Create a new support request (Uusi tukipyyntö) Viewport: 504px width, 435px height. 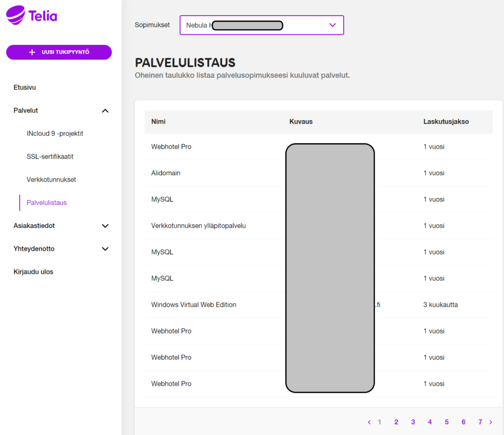pyautogui.click(x=59, y=52)
